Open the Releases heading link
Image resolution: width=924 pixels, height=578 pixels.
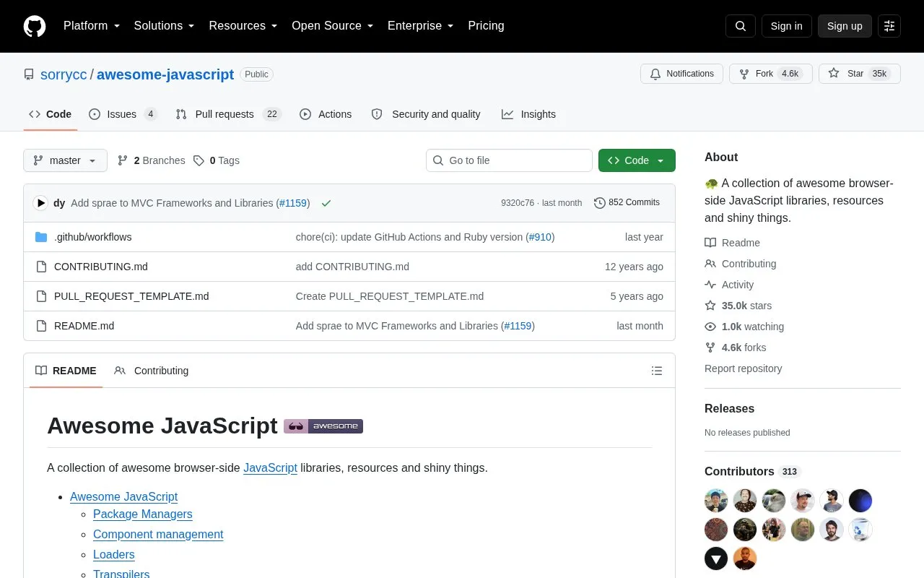point(729,408)
